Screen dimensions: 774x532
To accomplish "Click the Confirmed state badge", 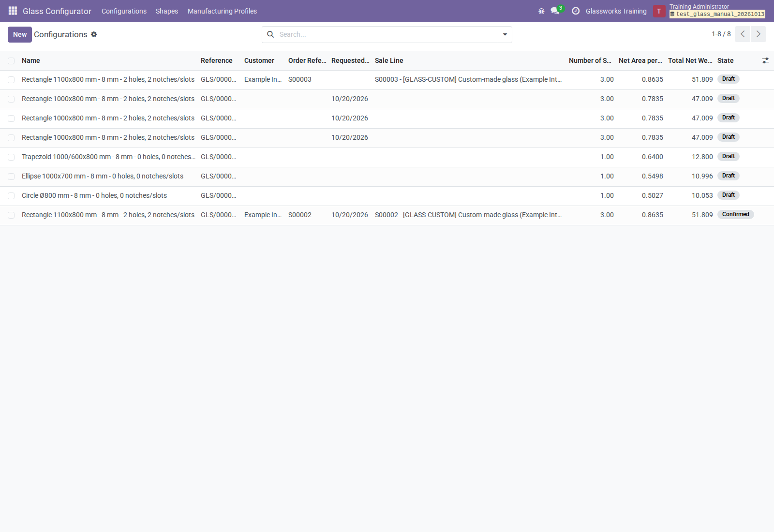I will coord(736,214).
